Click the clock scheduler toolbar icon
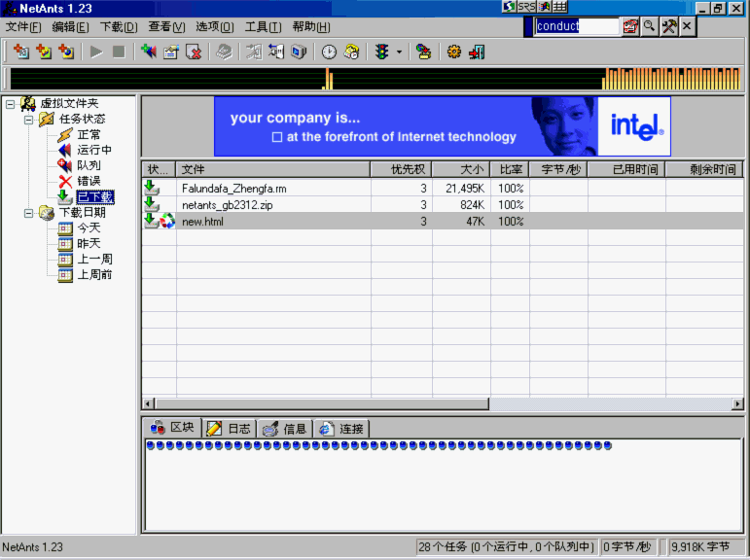 coord(329,52)
